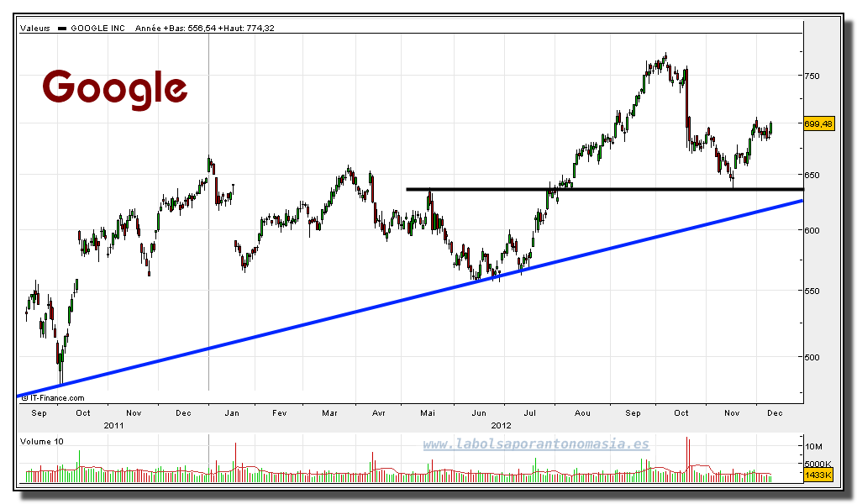
Task: Click the Volume 10 panel label
Action: coord(41,442)
